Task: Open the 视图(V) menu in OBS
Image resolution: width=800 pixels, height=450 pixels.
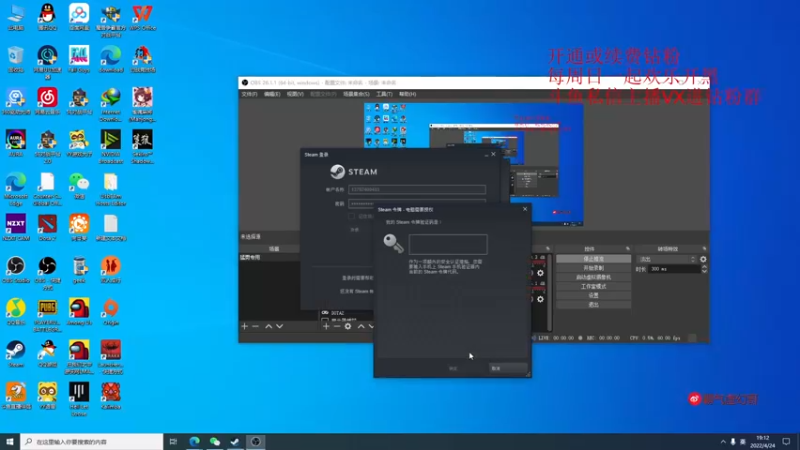Action: click(x=295, y=94)
